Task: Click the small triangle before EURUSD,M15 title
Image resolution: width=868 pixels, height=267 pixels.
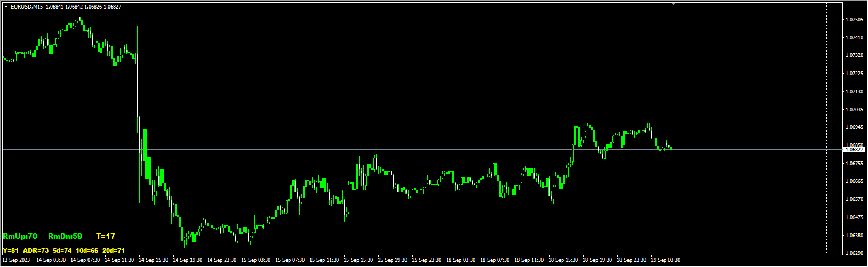Action: pos(6,6)
